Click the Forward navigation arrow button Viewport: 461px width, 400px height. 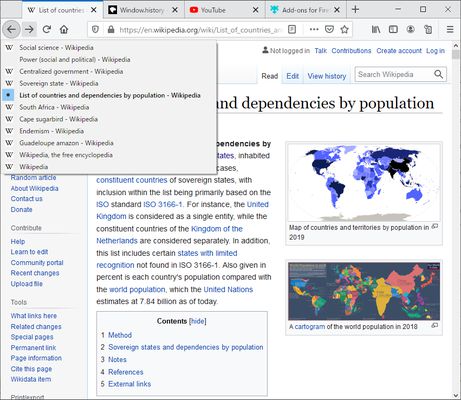coord(29,30)
